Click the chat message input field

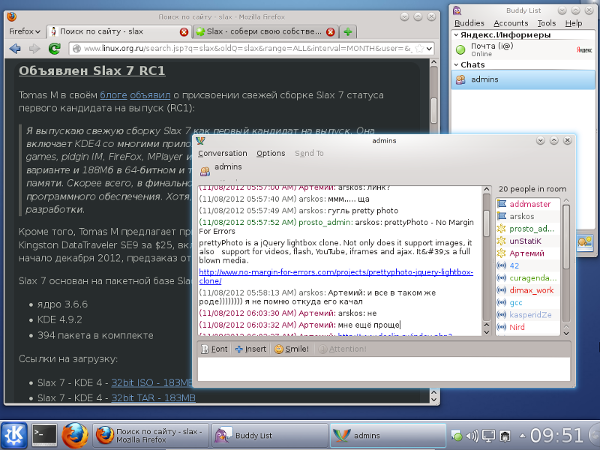click(x=384, y=369)
